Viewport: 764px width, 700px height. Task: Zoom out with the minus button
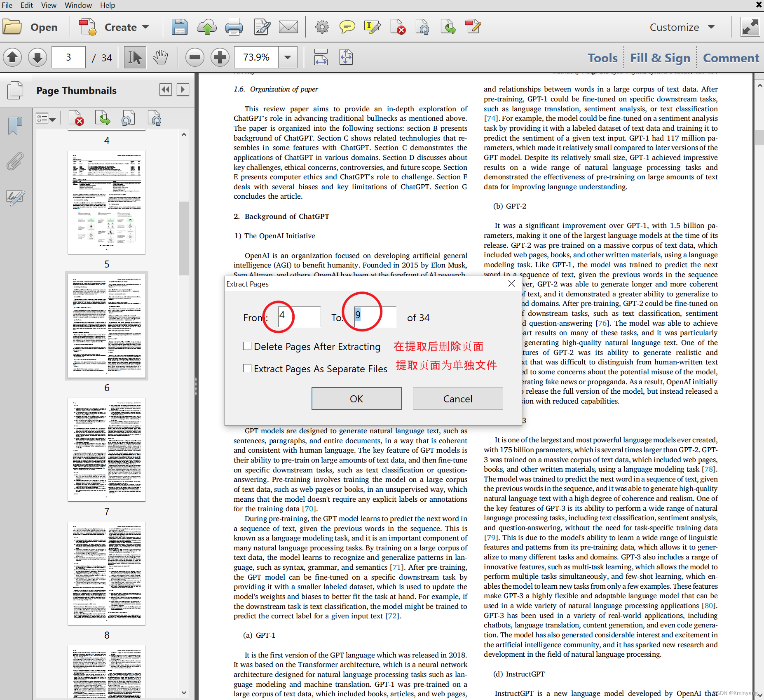[195, 57]
